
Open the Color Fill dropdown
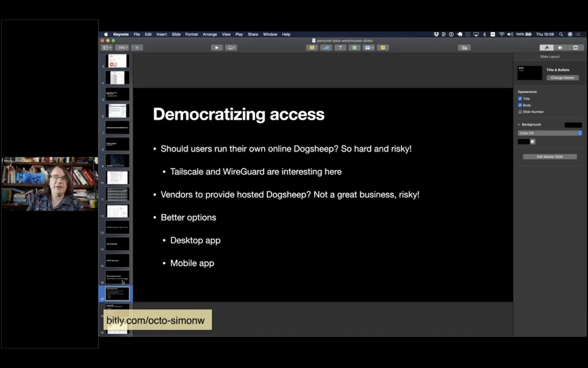pos(550,133)
